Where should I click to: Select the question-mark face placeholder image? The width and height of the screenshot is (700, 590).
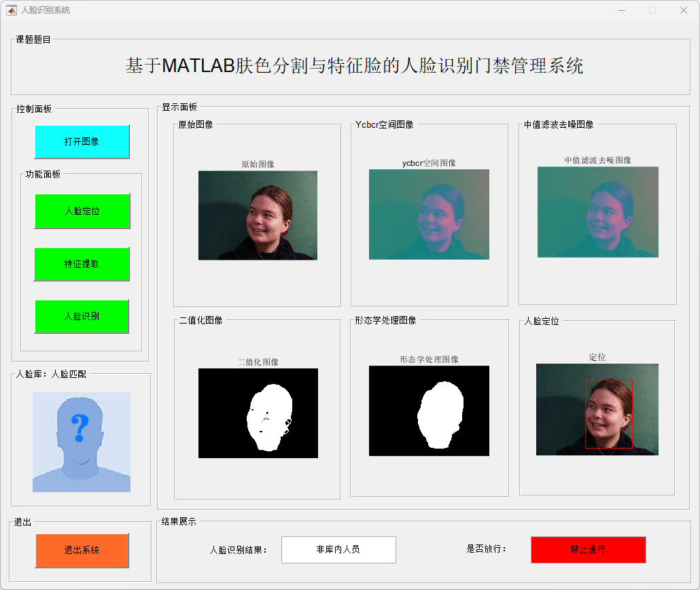(82, 442)
